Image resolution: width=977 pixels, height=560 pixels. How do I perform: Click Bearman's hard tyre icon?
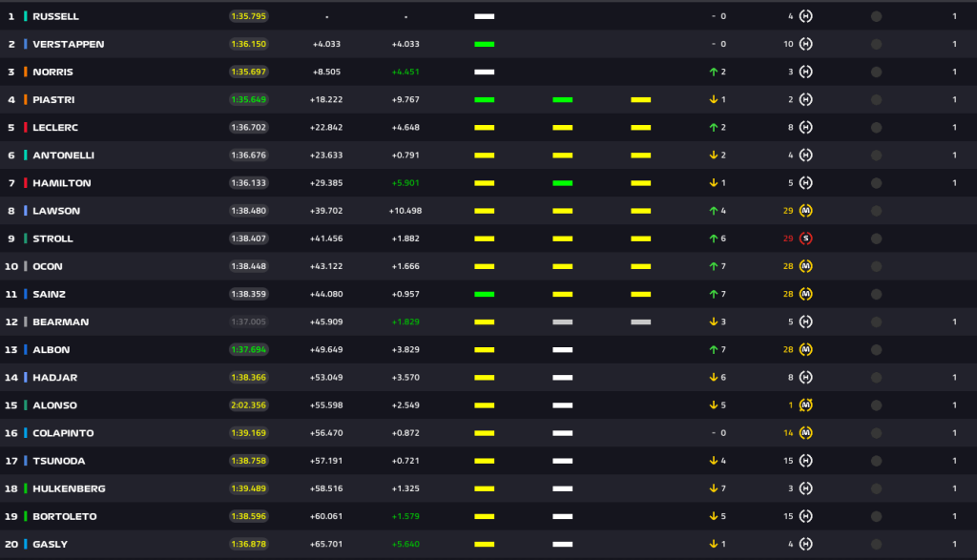(x=805, y=322)
